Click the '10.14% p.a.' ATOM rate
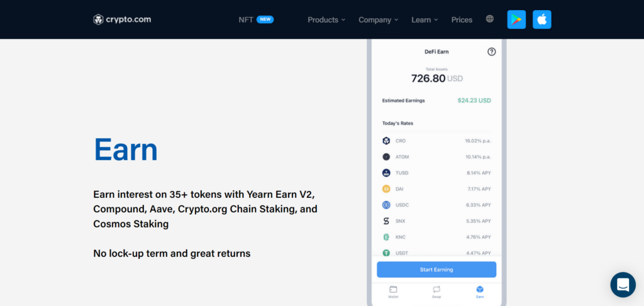The image size is (644, 306). [478, 156]
